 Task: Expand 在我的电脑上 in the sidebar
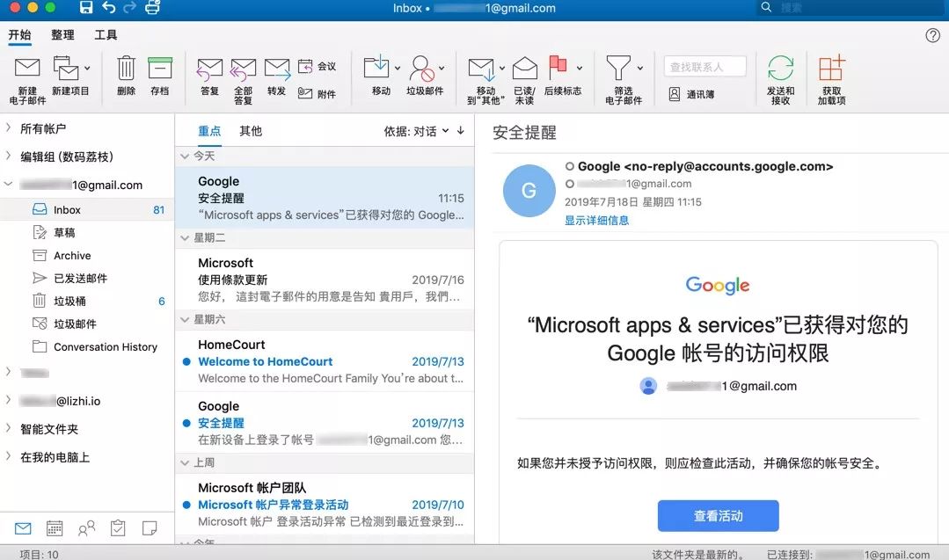coord(8,456)
